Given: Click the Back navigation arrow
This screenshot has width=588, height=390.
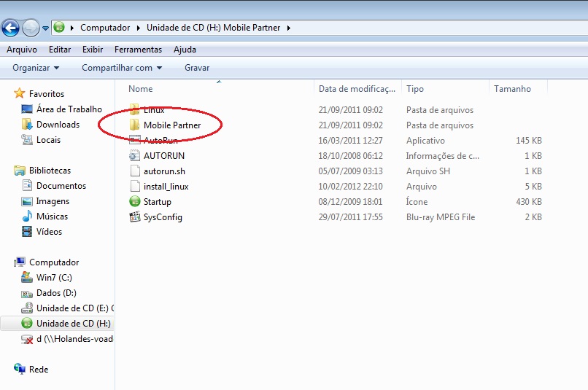Looking at the screenshot, I should (x=10, y=28).
